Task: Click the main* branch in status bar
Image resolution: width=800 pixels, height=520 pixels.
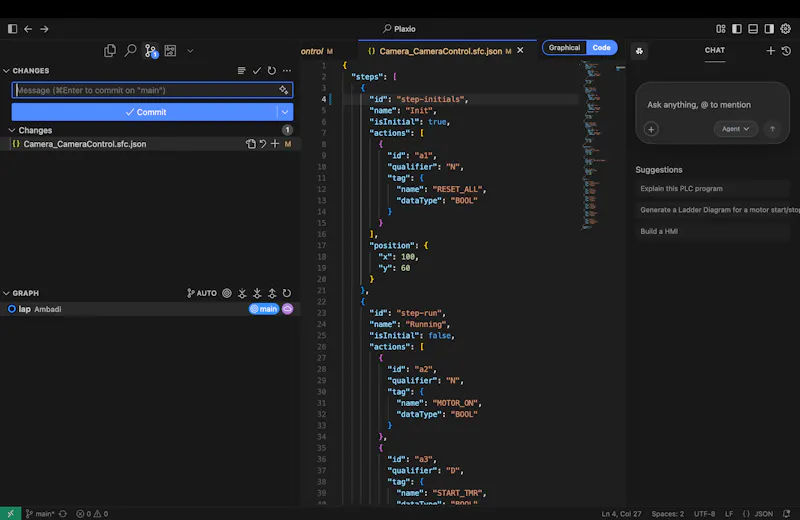Action: pos(39,514)
